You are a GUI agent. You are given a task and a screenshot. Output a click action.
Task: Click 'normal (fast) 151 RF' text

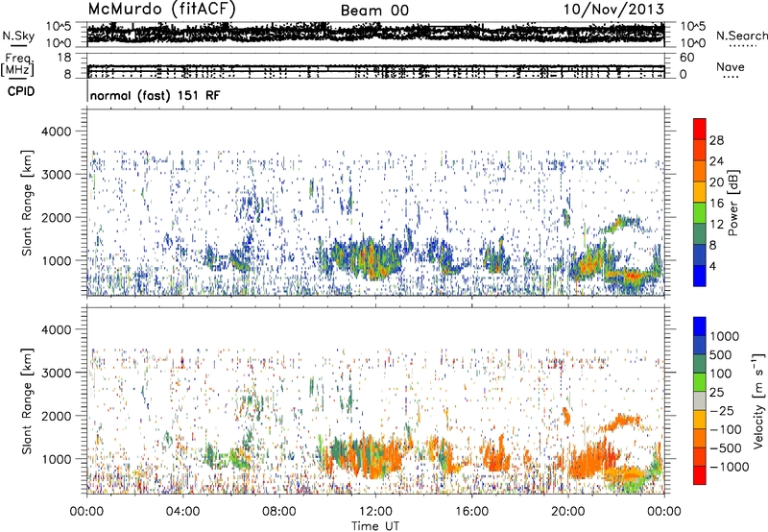click(155, 95)
